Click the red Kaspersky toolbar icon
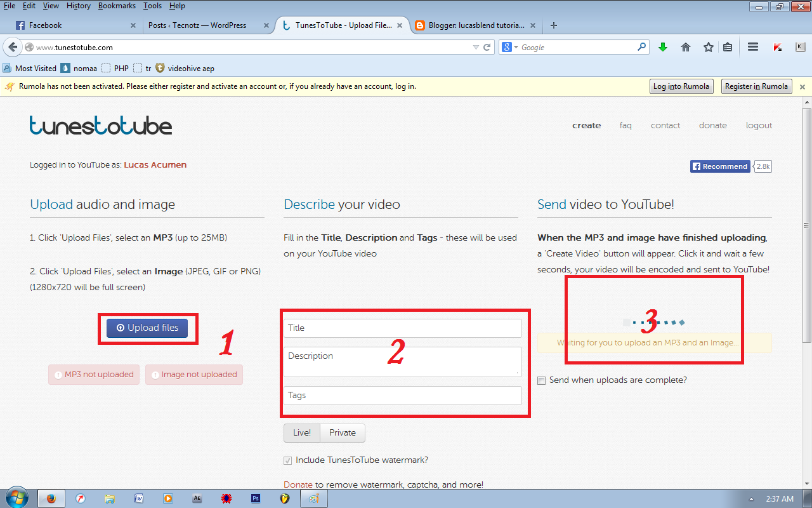812x508 pixels. pyautogui.click(x=777, y=47)
